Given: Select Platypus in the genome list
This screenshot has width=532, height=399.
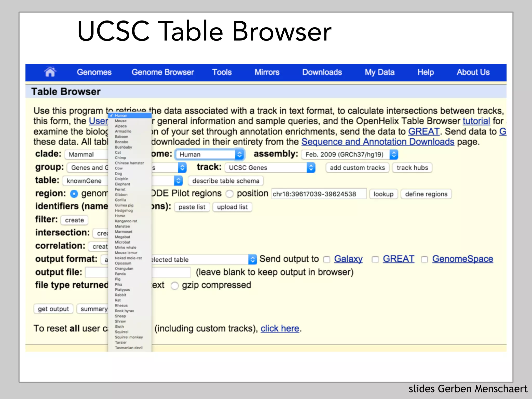Looking at the screenshot, I should [x=130, y=290].
